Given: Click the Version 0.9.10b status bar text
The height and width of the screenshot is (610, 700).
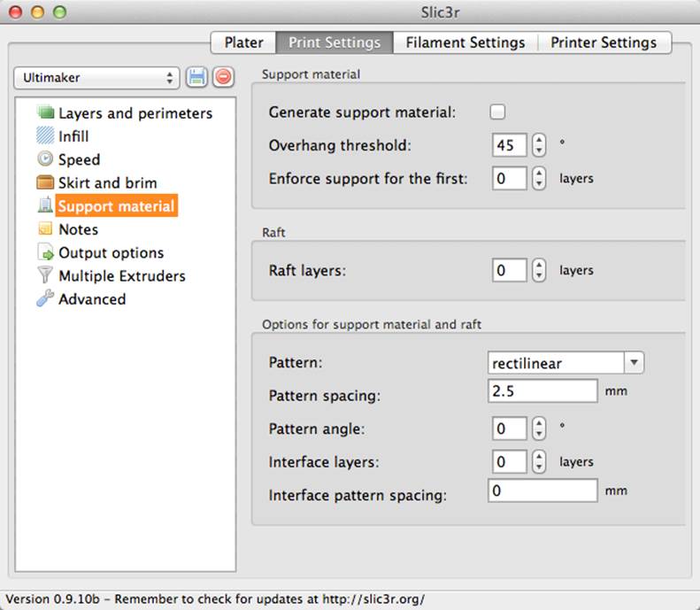Looking at the screenshot, I should pyautogui.click(x=215, y=598).
